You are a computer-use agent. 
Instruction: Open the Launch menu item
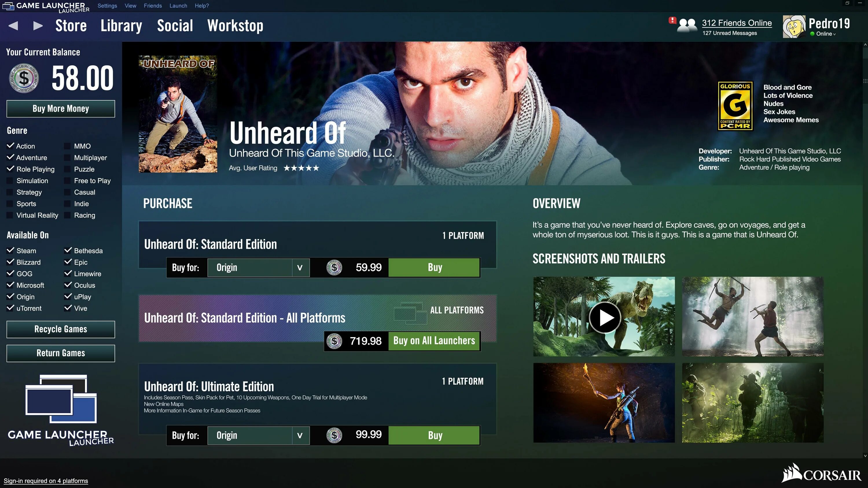(x=178, y=5)
